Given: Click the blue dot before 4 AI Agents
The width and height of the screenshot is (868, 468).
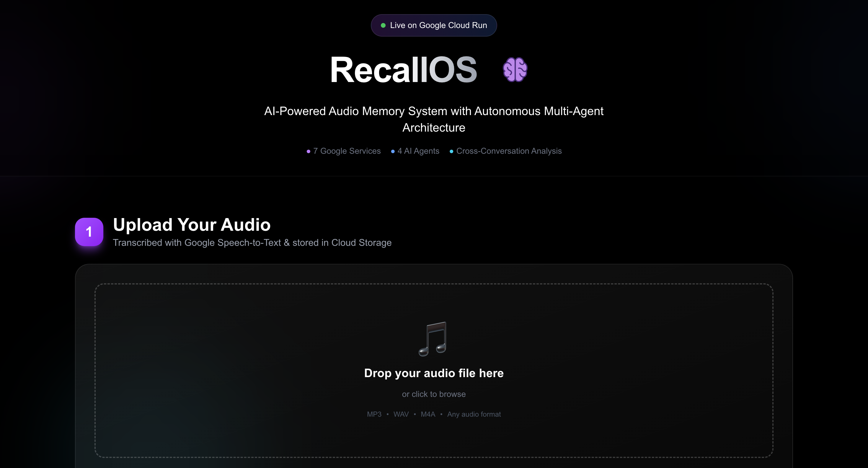Looking at the screenshot, I should 393,151.
